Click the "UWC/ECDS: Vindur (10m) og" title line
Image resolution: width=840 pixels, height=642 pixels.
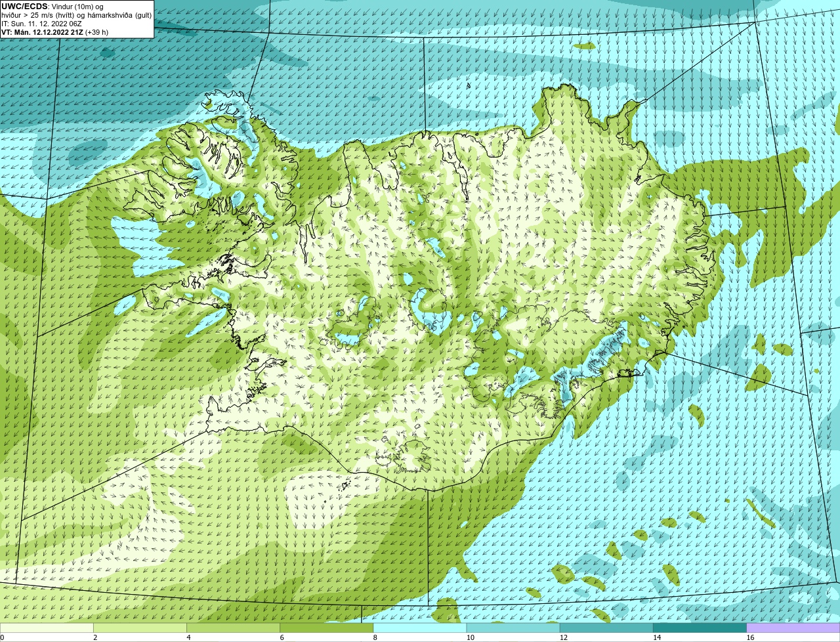pos(52,7)
